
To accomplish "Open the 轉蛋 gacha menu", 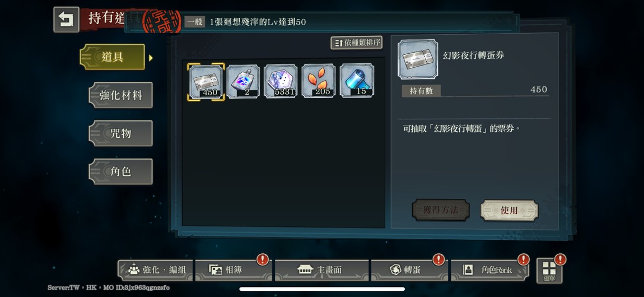I will click(x=409, y=270).
